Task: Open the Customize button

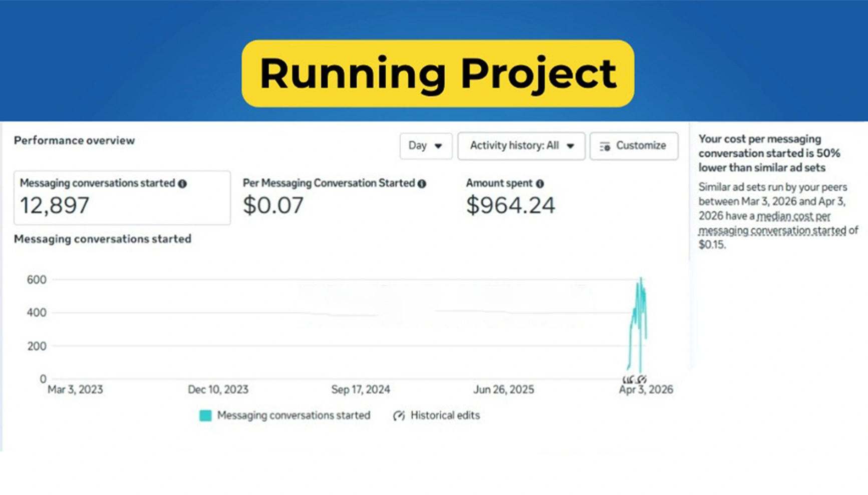Action: (634, 146)
